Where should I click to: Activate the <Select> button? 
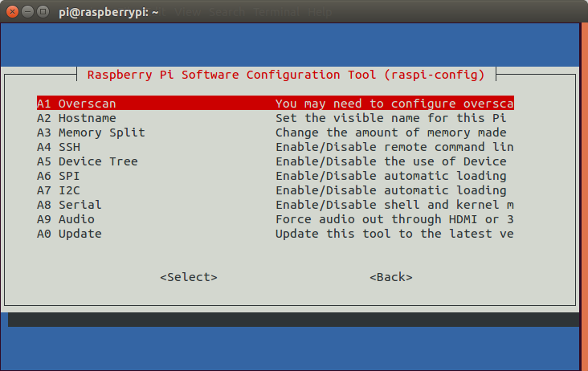[x=189, y=277]
